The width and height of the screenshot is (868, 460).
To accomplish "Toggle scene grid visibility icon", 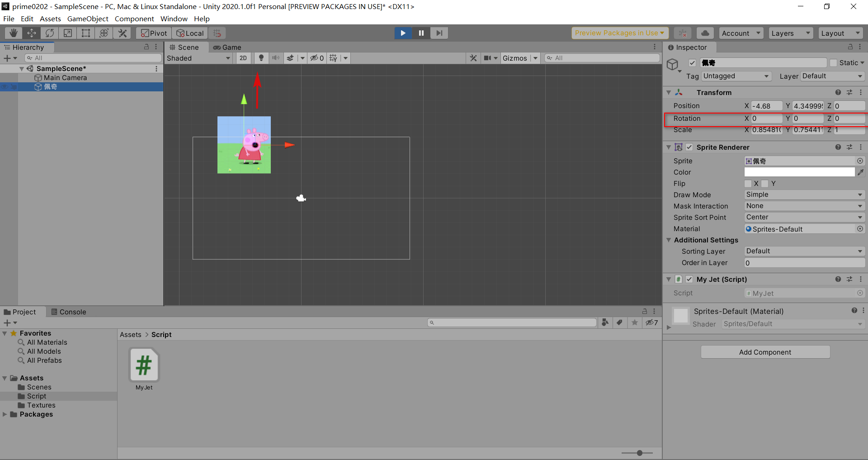I will click(334, 58).
